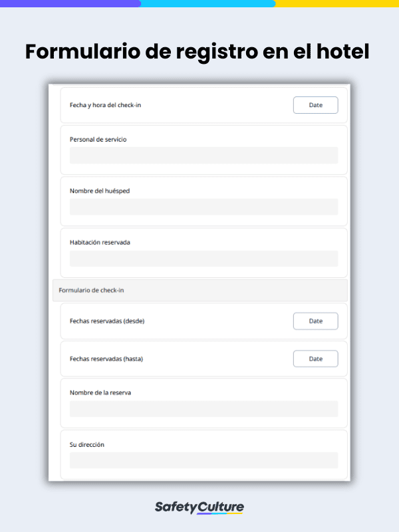Click inside the Nombre de la reserva field
Viewport: 399px width, 532px height.
pos(203,408)
